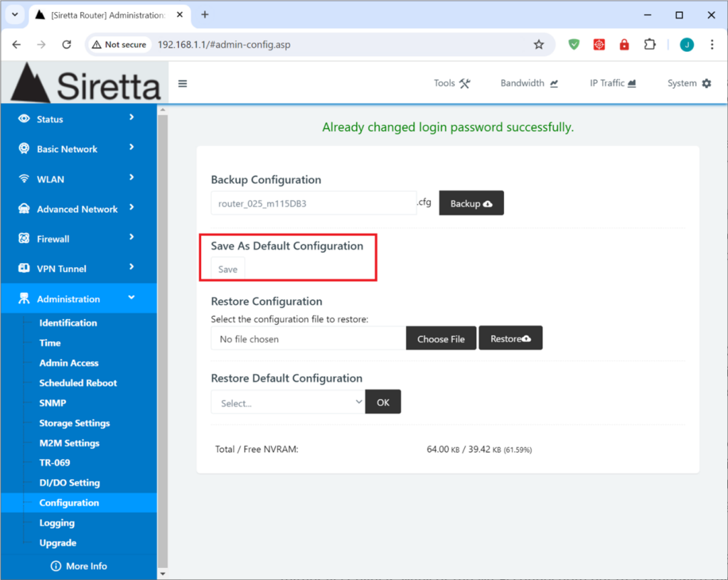Open the Extensions puzzle icon
Viewport: 728px width, 580px height.
tap(650, 45)
